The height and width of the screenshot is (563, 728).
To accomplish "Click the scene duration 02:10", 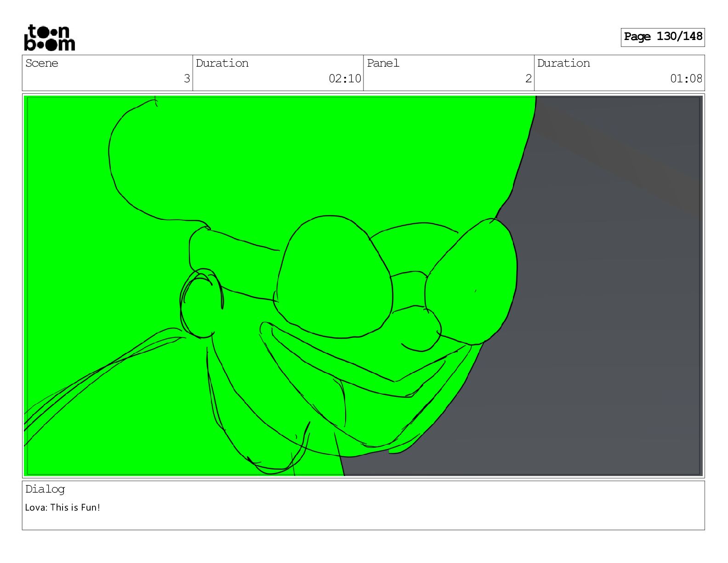I will pos(345,79).
